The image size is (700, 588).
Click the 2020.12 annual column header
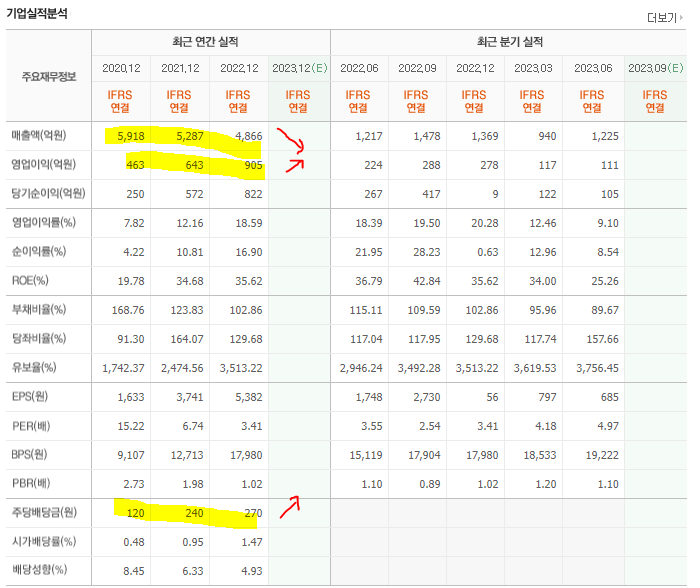(x=121, y=68)
